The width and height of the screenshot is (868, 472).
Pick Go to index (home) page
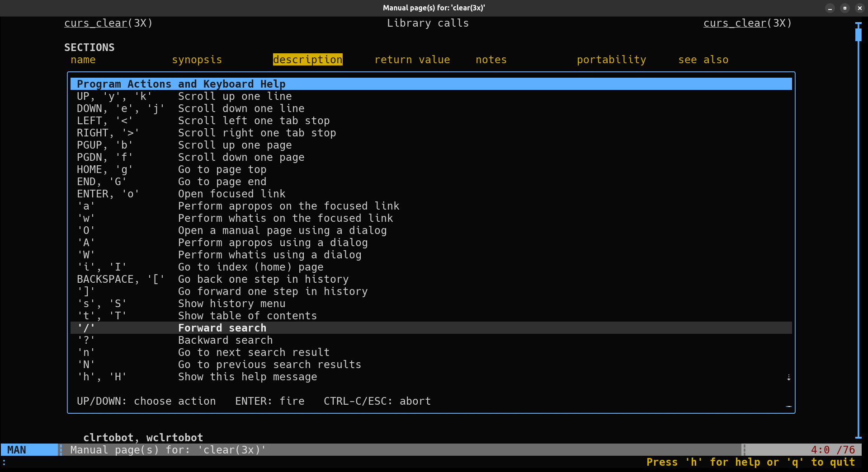(250, 267)
